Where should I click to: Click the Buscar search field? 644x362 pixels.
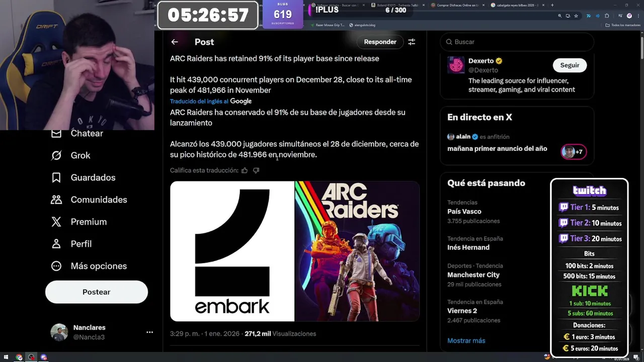tap(517, 42)
